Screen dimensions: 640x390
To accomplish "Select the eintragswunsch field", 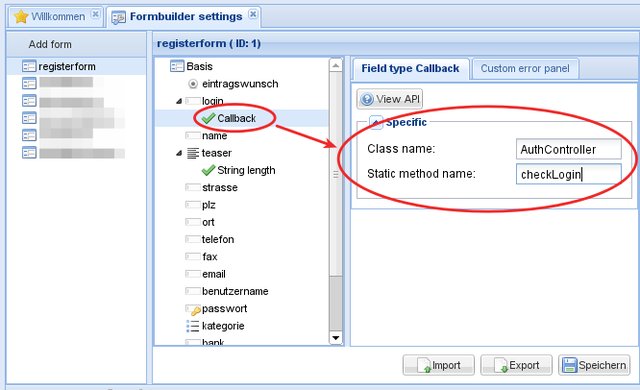I will click(240, 84).
